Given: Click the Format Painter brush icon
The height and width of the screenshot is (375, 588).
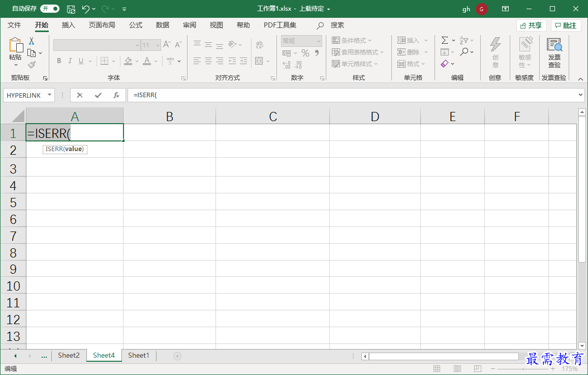Looking at the screenshot, I should click(x=32, y=65).
